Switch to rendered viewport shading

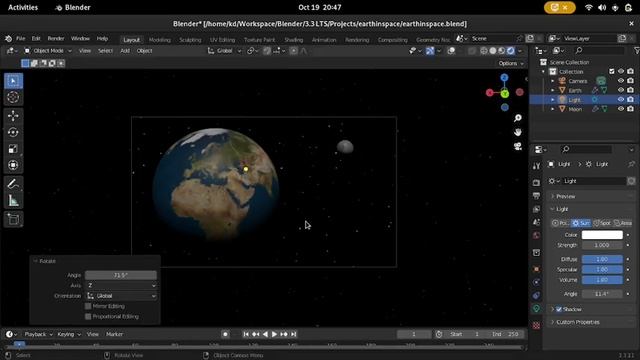pyautogui.click(x=511, y=51)
